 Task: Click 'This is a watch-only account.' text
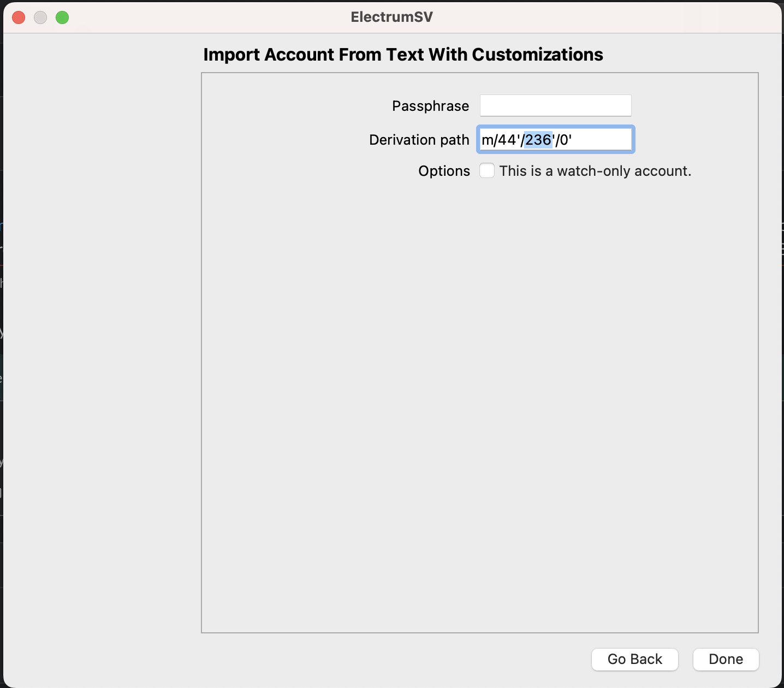[595, 171]
